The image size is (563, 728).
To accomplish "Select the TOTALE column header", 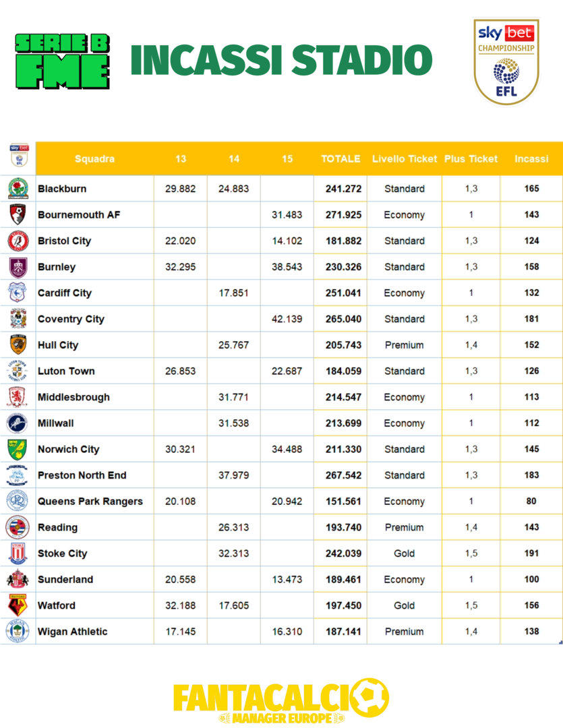I will 340,159.
